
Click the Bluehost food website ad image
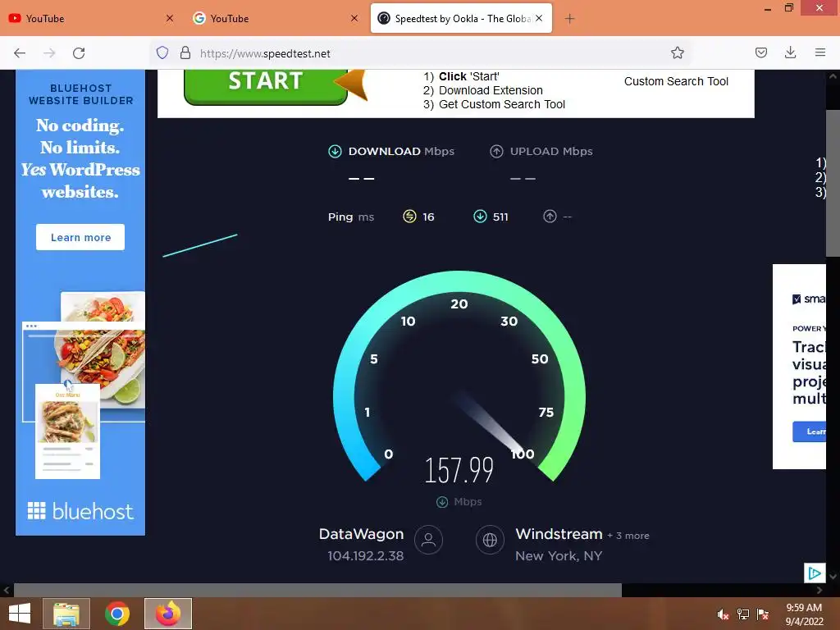(x=84, y=385)
